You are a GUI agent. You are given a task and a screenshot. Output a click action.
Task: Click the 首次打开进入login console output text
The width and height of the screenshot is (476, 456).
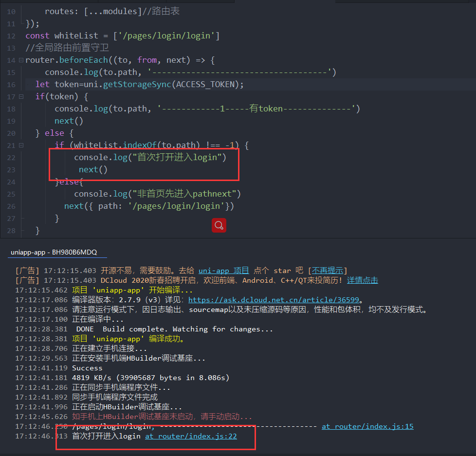click(x=106, y=436)
